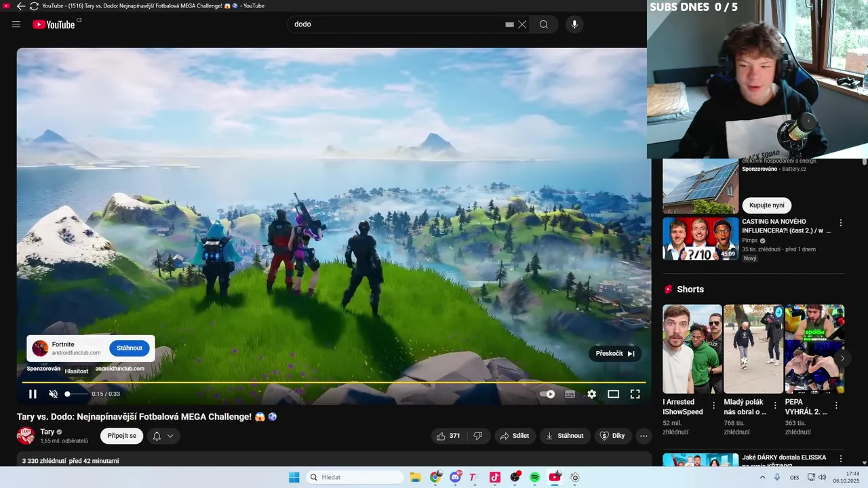Open the Tary channel name link
Image resolution: width=868 pixels, height=488 pixels.
click(47, 432)
